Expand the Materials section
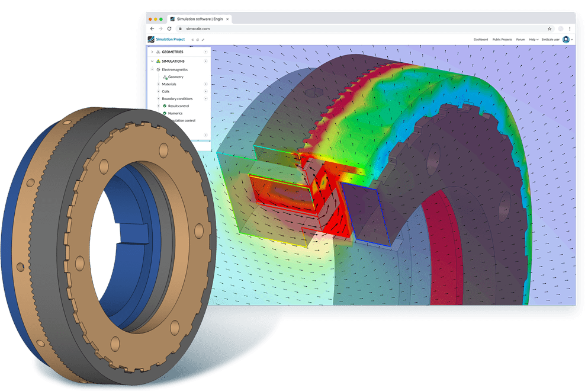 (158, 84)
